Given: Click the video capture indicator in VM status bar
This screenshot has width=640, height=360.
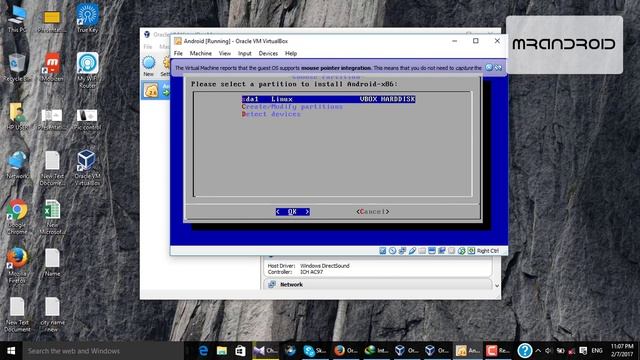Looking at the screenshot, I should (x=442, y=251).
